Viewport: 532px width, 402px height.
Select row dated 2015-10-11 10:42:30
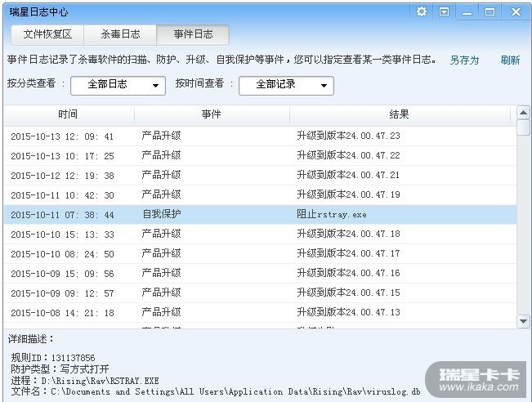(x=261, y=195)
